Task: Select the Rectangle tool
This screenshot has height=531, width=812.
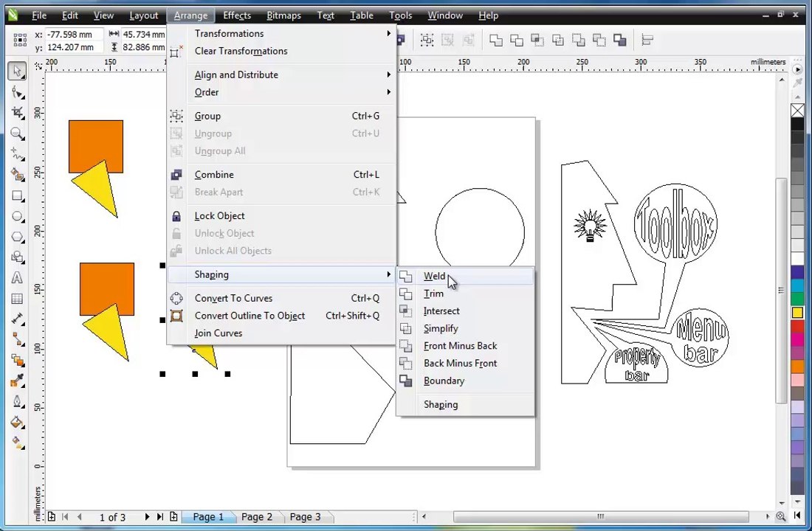Action: point(17,195)
